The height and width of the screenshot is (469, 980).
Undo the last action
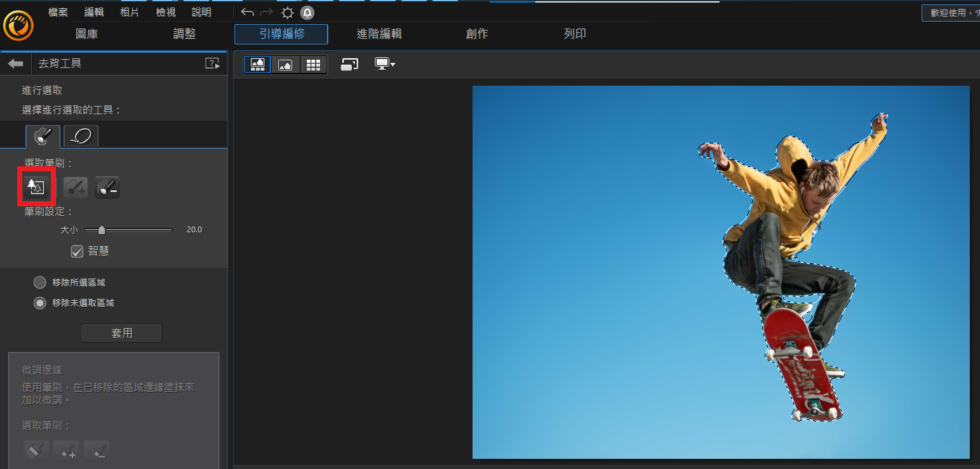coord(247,12)
